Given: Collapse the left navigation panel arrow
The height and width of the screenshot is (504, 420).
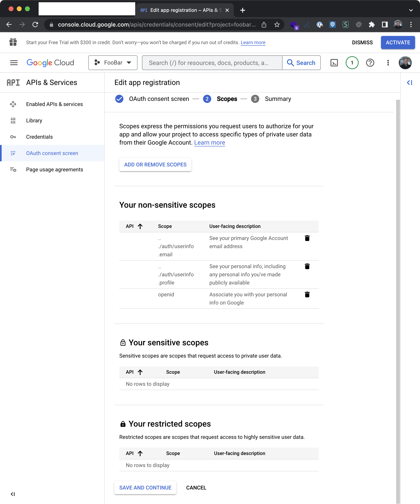Looking at the screenshot, I should click(x=13, y=494).
